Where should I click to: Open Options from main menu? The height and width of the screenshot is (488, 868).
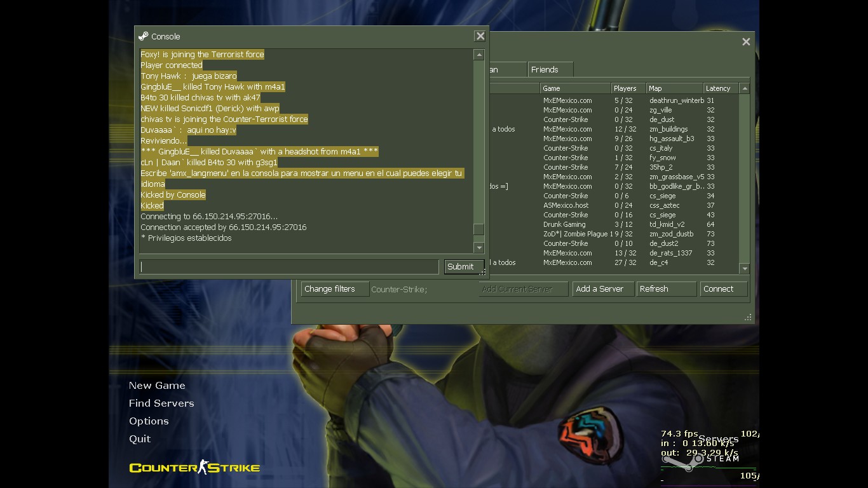149,421
